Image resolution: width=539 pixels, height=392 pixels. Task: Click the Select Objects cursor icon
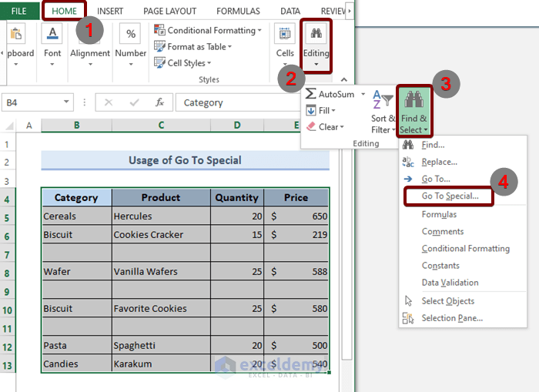[x=408, y=301]
